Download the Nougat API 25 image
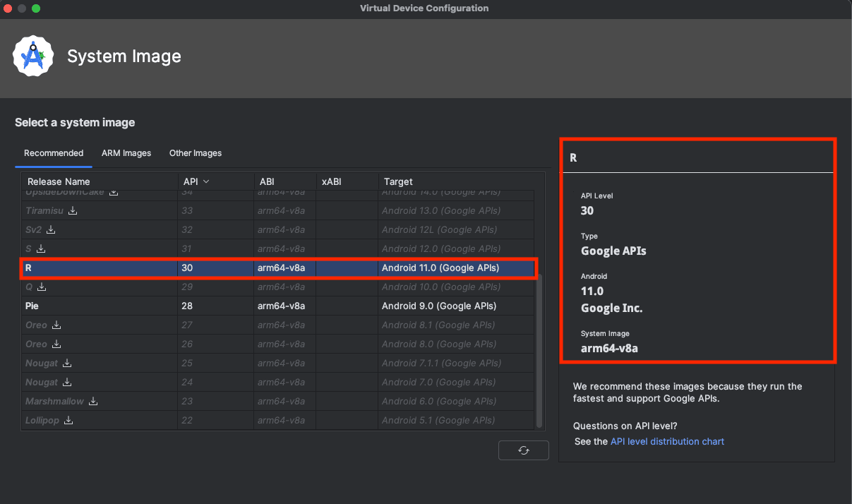 tap(67, 363)
